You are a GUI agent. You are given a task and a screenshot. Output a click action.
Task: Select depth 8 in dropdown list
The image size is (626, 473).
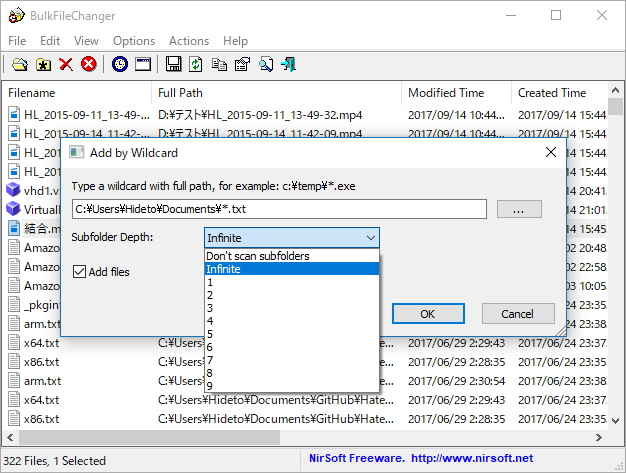coord(292,373)
